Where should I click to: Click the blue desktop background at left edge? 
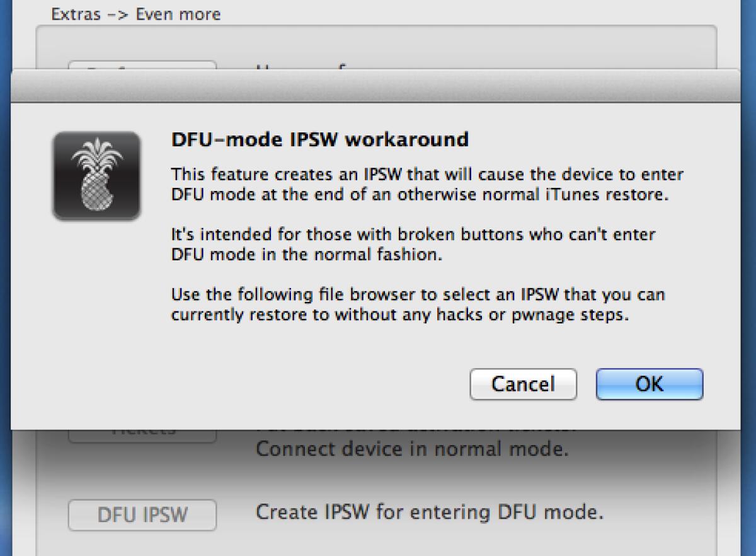click(x=5, y=492)
